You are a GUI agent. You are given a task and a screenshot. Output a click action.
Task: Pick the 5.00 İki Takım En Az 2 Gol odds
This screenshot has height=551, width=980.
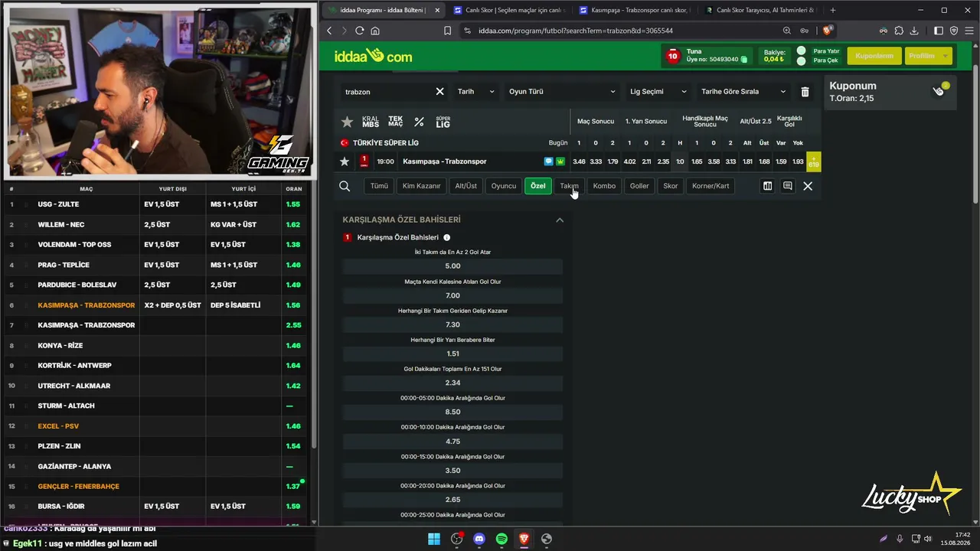coord(452,266)
